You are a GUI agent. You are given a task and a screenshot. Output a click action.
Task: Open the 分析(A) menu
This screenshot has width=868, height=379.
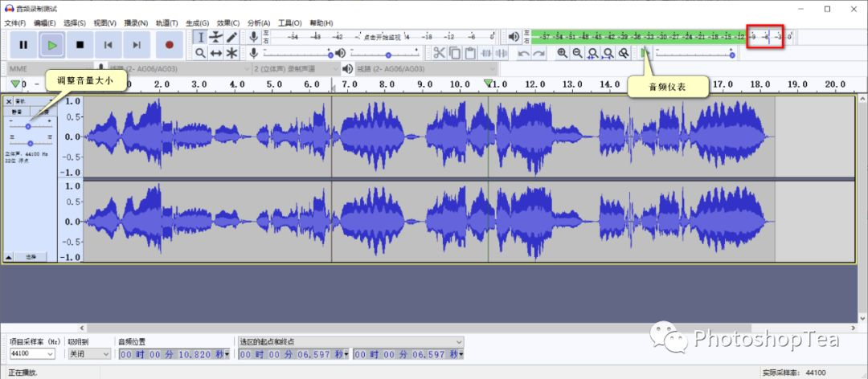[259, 23]
